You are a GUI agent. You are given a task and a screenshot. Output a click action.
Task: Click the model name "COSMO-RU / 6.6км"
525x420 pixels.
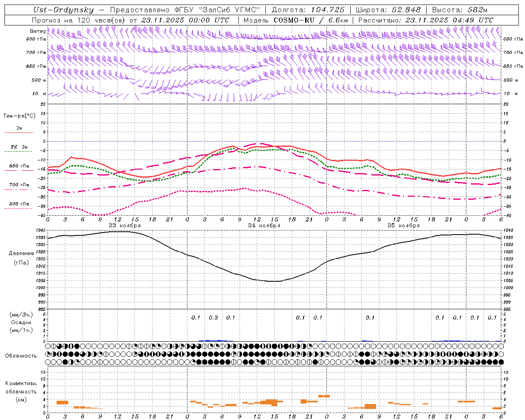click(x=310, y=20)
